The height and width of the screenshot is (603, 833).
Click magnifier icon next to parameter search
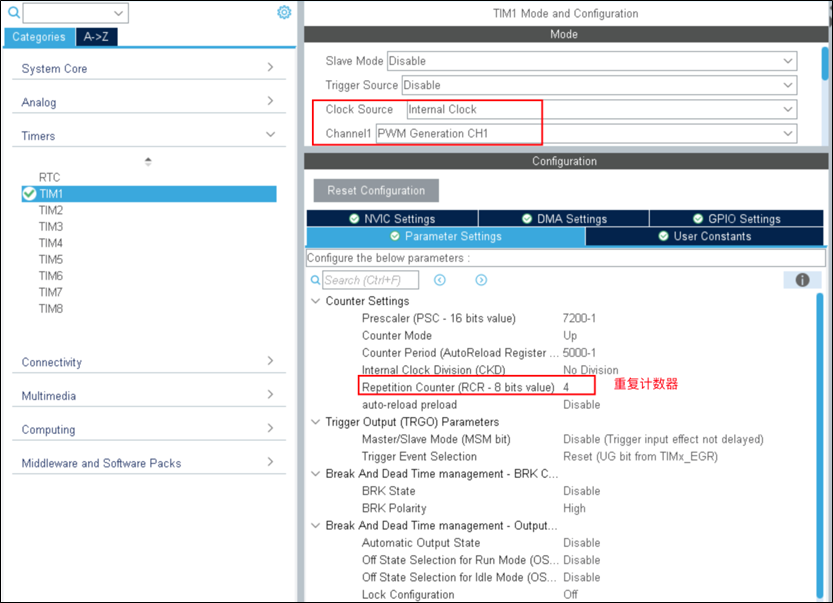click(315, 281)
